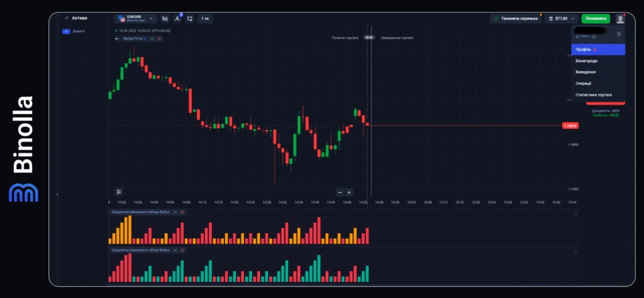This screenshot has height=298, width=644.
Task: Toggle account ID visibility eye icon
Action: pos(594,38)
